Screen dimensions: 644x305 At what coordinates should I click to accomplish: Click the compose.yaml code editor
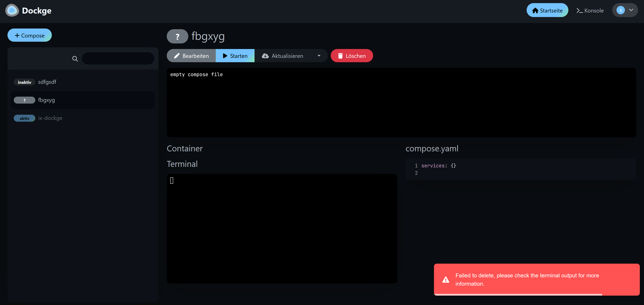521,169
